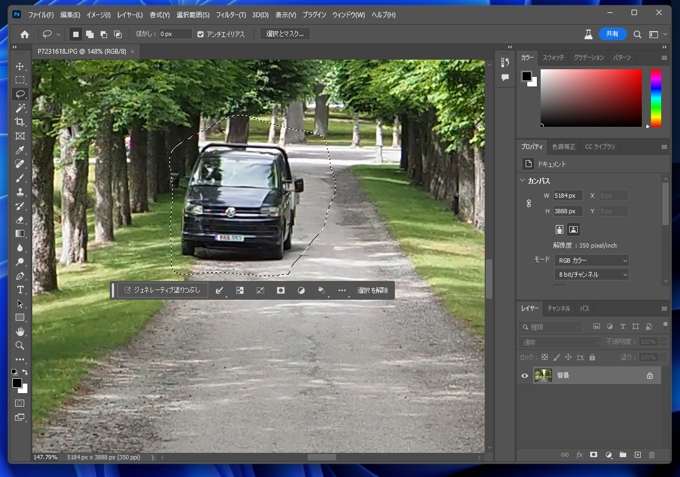Click the 共有 share button
This screenshot has width=680, height=477.
(x=612, y=34)
